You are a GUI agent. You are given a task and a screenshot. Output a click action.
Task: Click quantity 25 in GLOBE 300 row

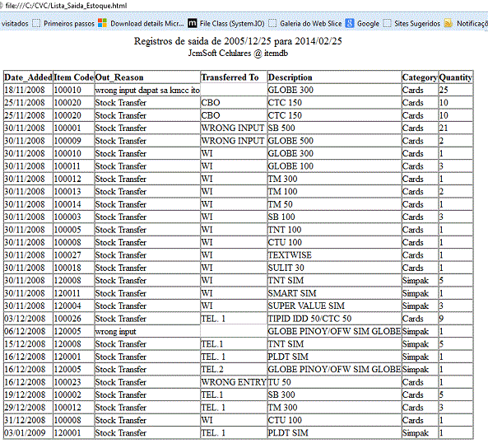456,90
